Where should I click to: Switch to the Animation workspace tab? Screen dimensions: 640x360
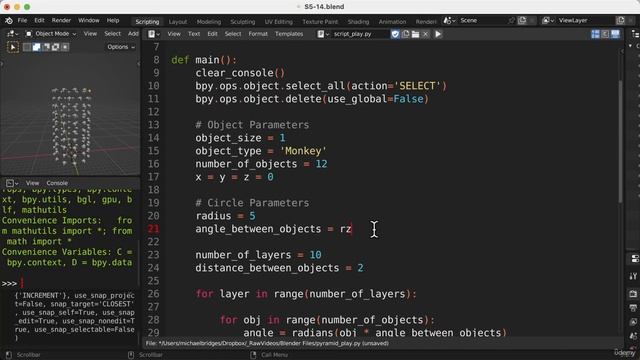(392, 22)
